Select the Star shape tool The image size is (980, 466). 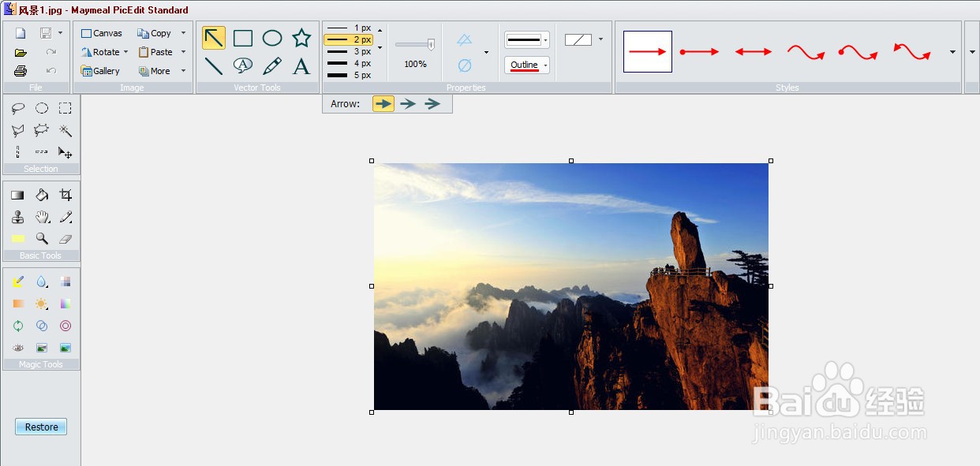[301, 38]
